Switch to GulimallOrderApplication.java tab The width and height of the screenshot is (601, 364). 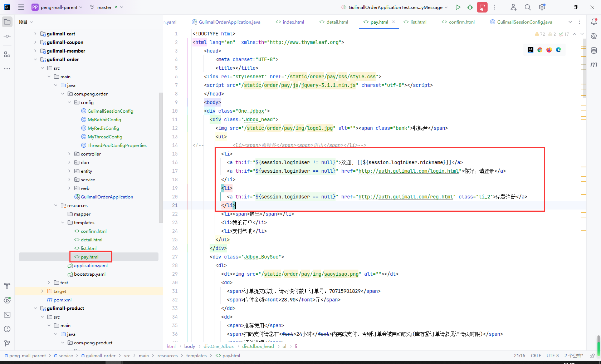coord(226,22)
